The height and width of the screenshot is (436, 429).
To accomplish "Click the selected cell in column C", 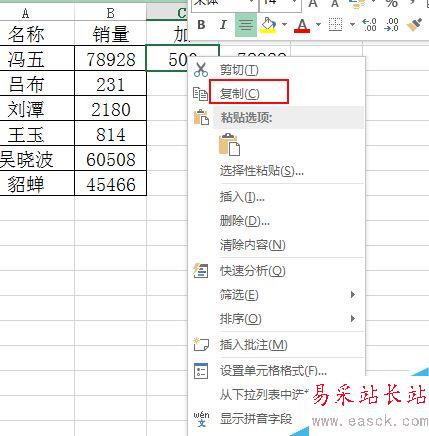I will [x=167, y=59].
